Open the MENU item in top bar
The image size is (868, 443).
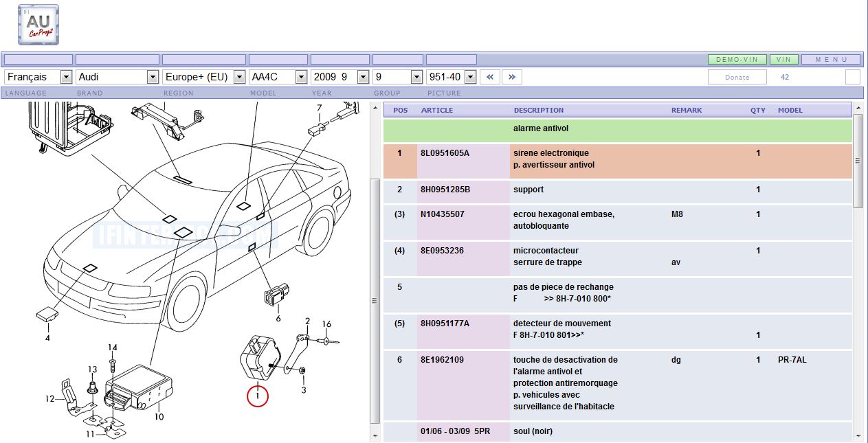[831, 60]
